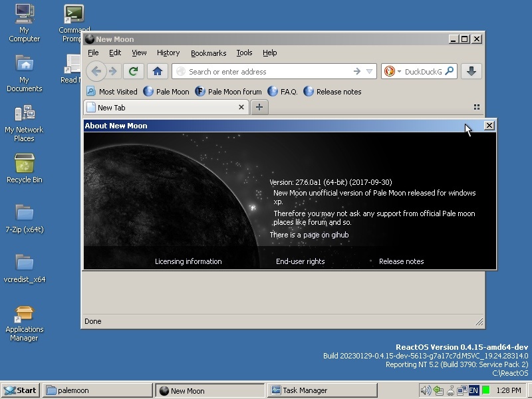The image size is (532, 399).
Task: Go back with the browser back arrow
Action: (x=96, y=71)
